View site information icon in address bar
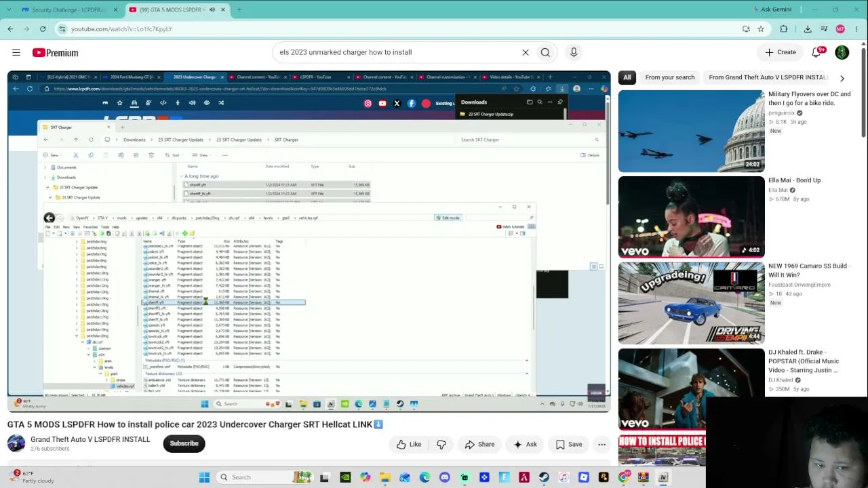Image resolution: width=868 pixels, height=488 pixels. click(x=62, y=29)
